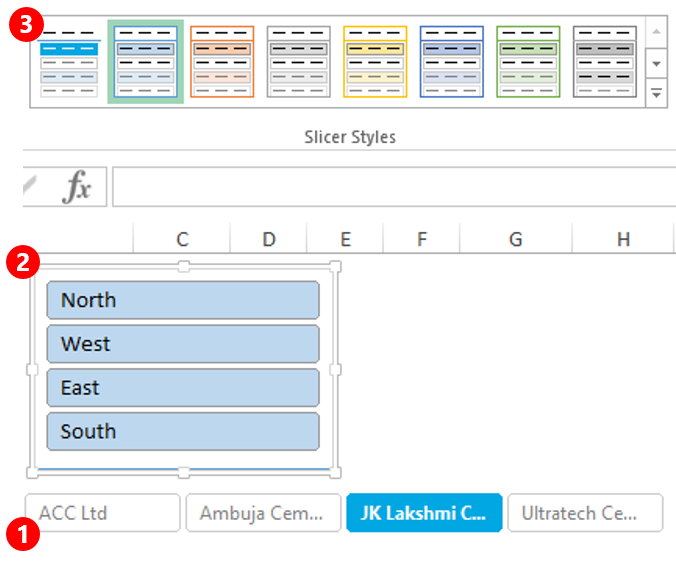
Task: Select column D header
Action: pyautogui.click(x=269, y=238)
